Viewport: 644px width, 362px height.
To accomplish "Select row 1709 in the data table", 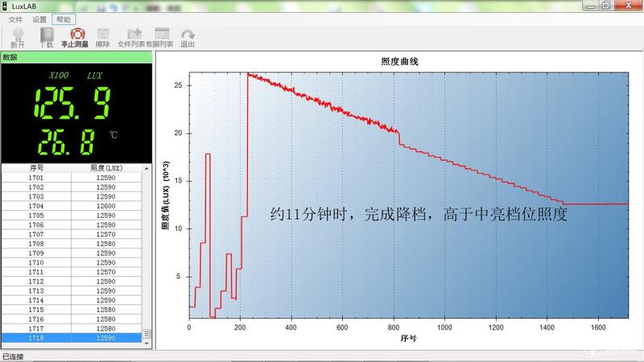I will 72,253.
